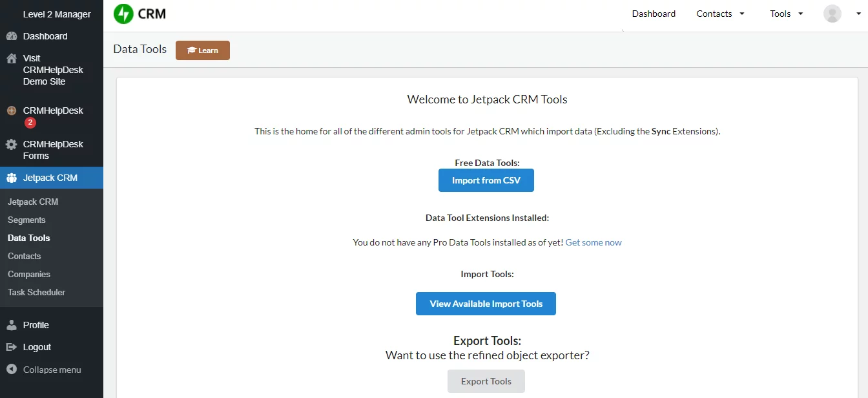Click the Logout arrow icon
The height and width of the screenshot is (398, 868).
click(x=12, y=347)
